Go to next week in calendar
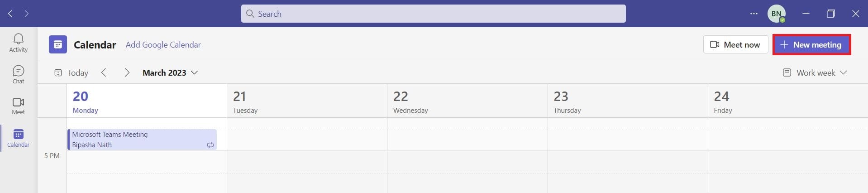The width and height of the screenshot is (868, 193). [127, 72]
